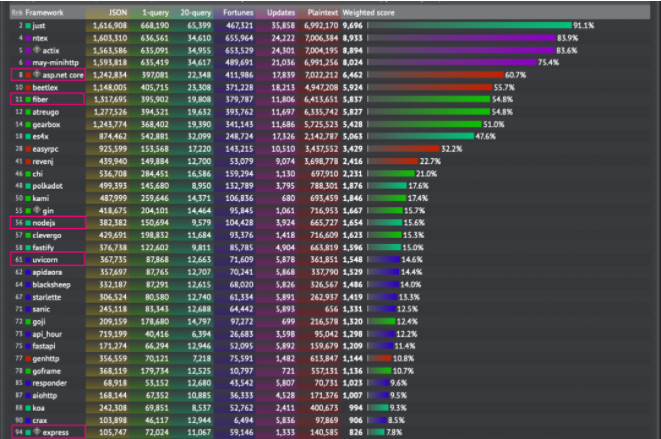Click the Plaintext value 7,022,212
Image resolution: width=661 pixels, height=439 pixels.
(x=321, y=75)
